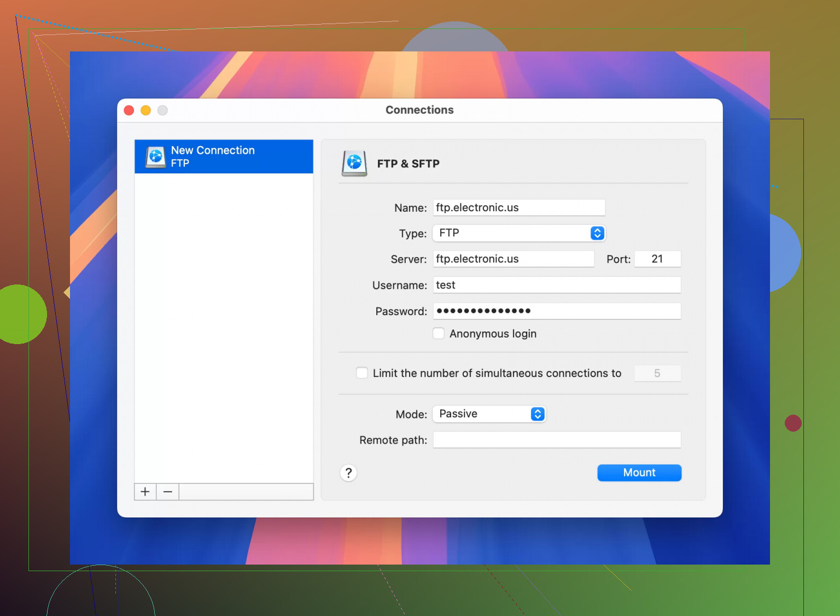Minimize the Connections window
This screenshot has height=616, width=840.
(145, 111)
